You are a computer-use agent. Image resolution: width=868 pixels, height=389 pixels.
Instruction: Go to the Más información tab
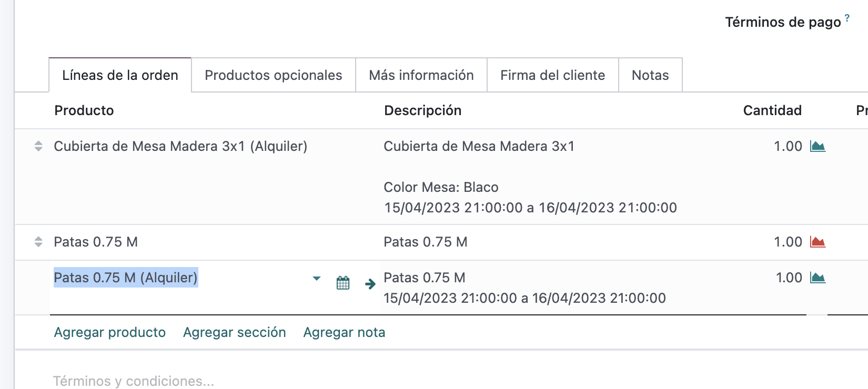[421, 75]
